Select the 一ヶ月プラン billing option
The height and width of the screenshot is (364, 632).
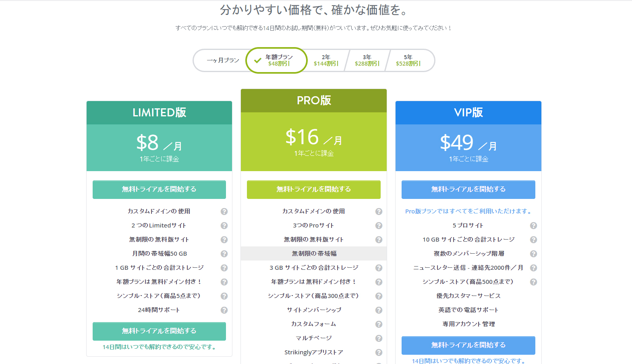223,60
